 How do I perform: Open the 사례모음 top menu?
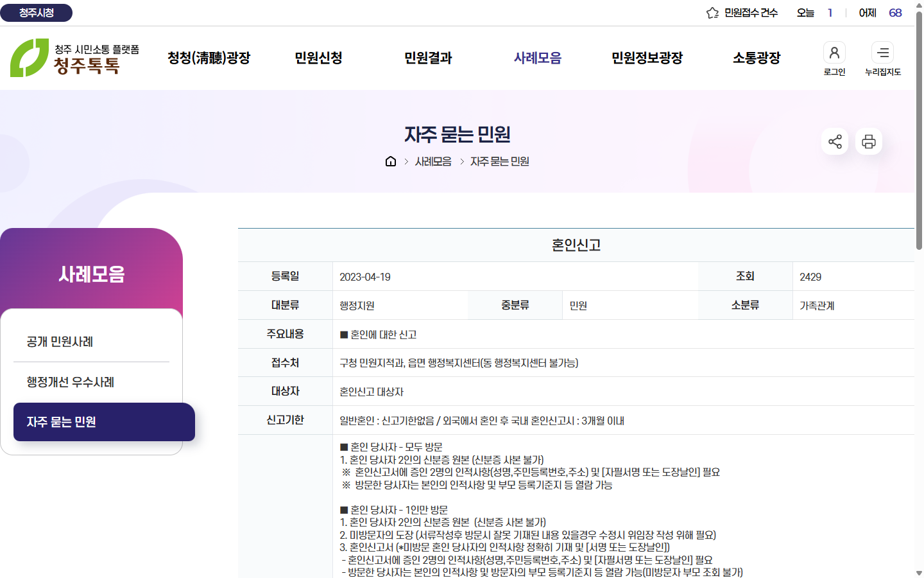tap(538, 58)
